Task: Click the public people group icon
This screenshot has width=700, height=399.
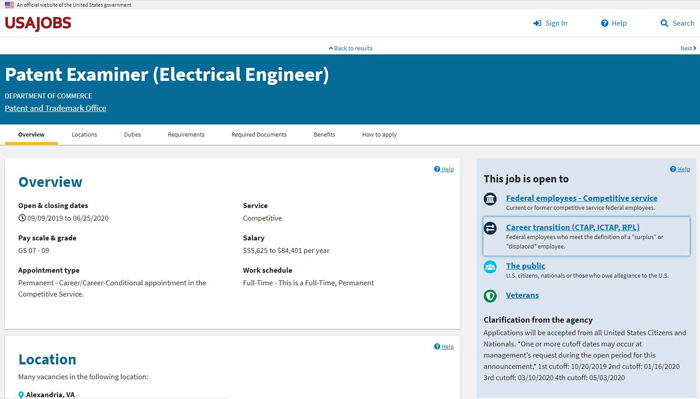Action: pos(490,267)
